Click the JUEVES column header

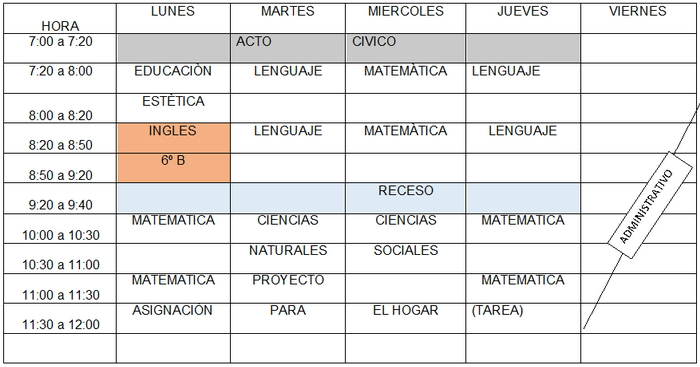(523, 18)
